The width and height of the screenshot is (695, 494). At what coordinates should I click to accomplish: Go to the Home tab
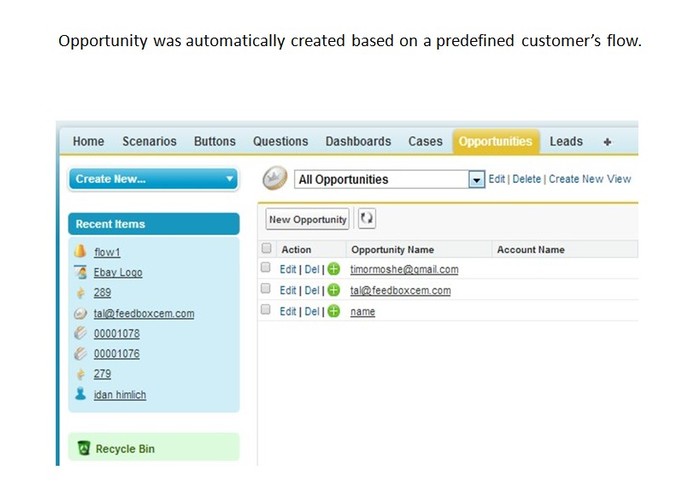coord(88,141)
